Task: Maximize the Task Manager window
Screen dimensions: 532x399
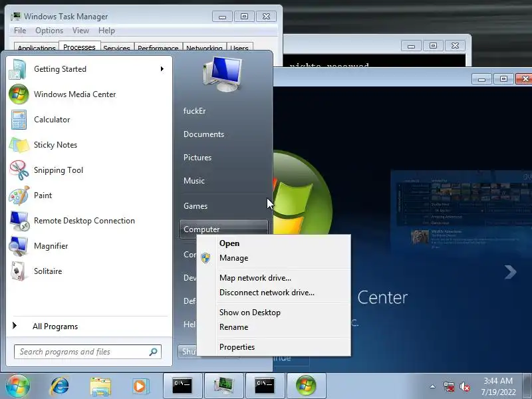Action: click(x=244, y=16)
